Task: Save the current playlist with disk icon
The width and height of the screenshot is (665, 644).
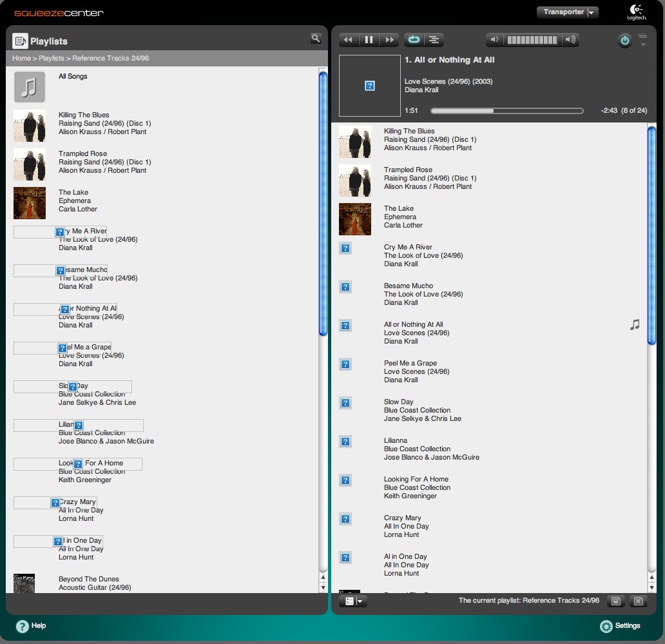Action: click(x=616, y=601)
